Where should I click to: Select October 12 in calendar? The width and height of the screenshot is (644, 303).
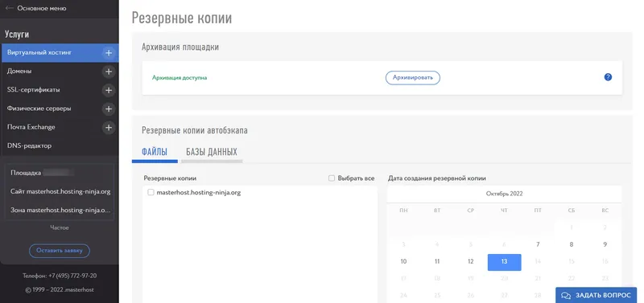click(471, 261)
